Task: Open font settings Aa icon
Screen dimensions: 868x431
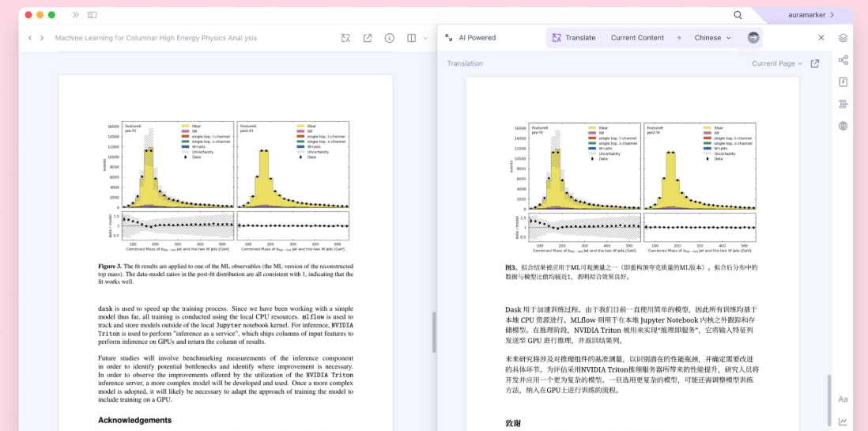Action: coord(843,399)
